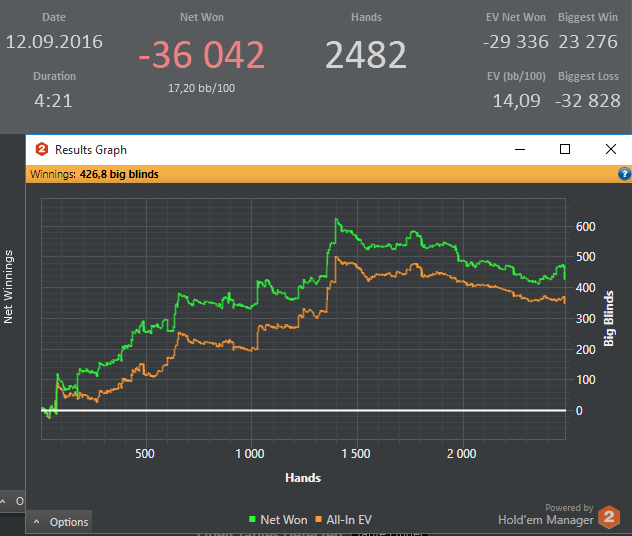Click the Hands count 2482
The width and height of the screenshot is (632, 536).
pyautogui.click(x=366, y=54)
